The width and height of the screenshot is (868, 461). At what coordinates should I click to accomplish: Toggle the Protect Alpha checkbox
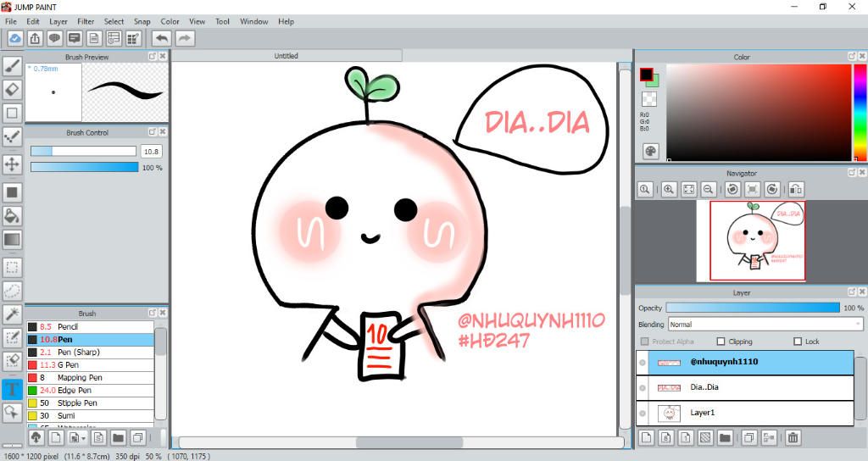point(644,342)
